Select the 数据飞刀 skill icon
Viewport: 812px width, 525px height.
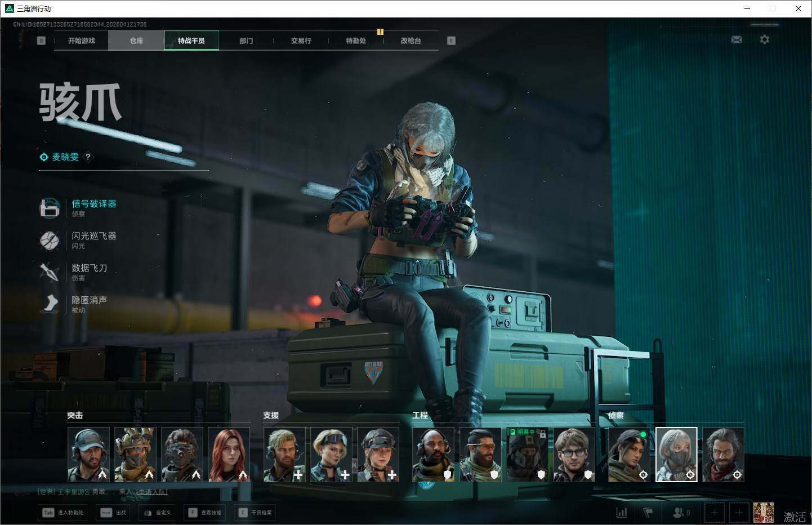(x=50, y=272)
